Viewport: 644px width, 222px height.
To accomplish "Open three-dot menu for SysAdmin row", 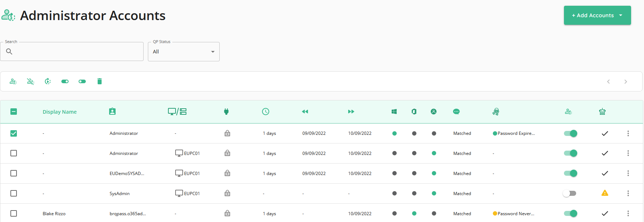I will point(628,193).
